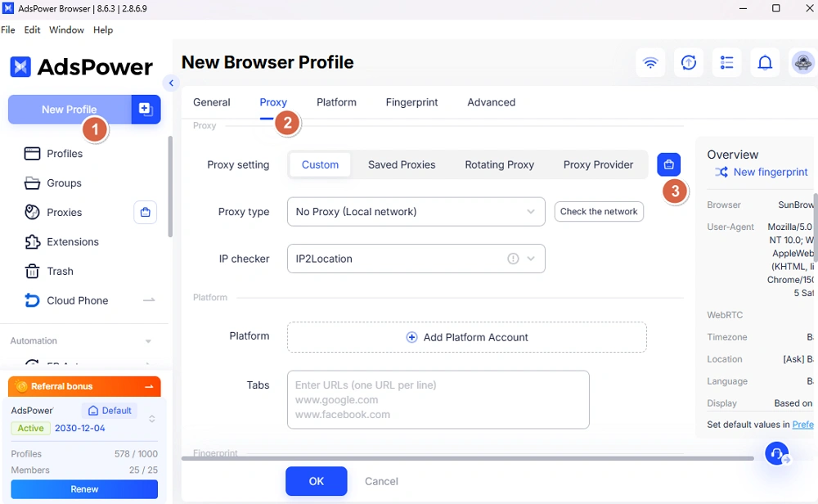Click the Referral bonus coin icon

21,387
